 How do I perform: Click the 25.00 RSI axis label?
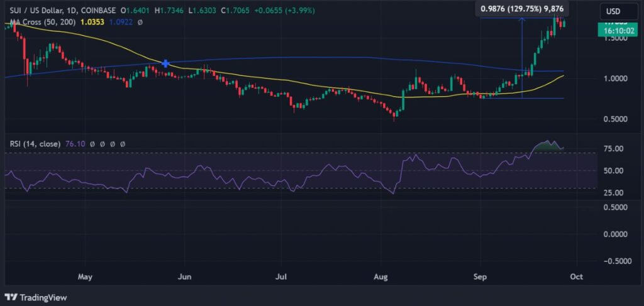(613, 192)
